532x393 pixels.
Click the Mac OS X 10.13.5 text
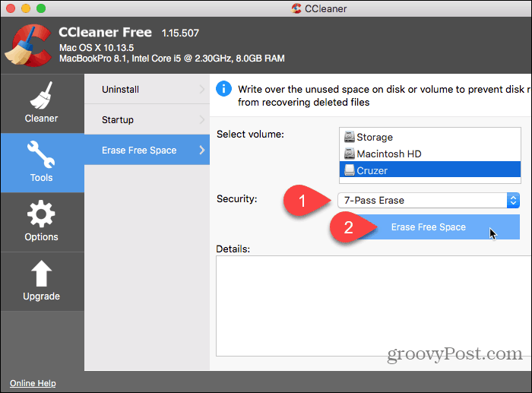[97, 48]
